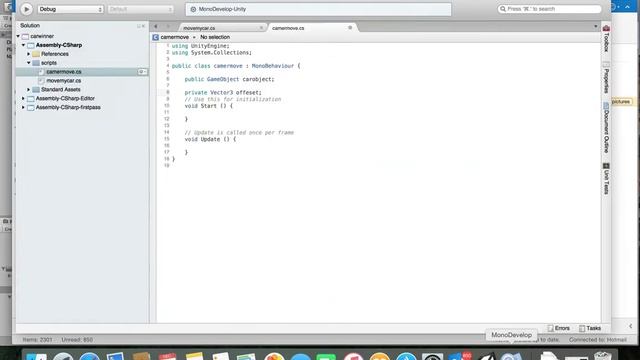Open the Debug configuration dropdown
Viewport: 640px width, 360px height.
[x=70, y=9]
